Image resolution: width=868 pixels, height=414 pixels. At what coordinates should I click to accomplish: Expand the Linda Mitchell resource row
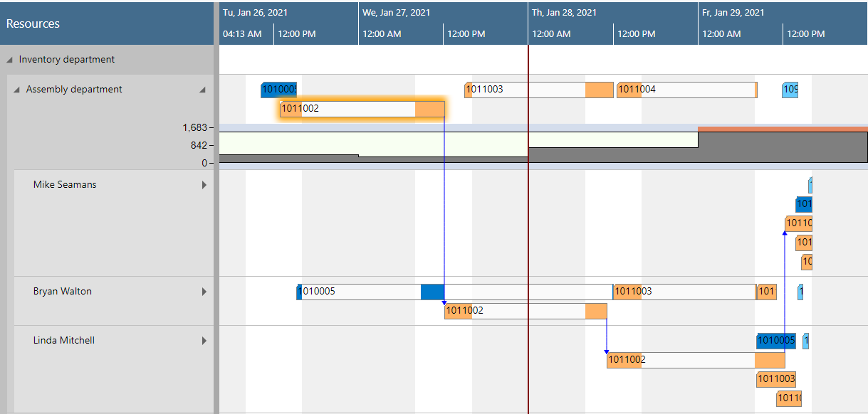coord(204,340)
